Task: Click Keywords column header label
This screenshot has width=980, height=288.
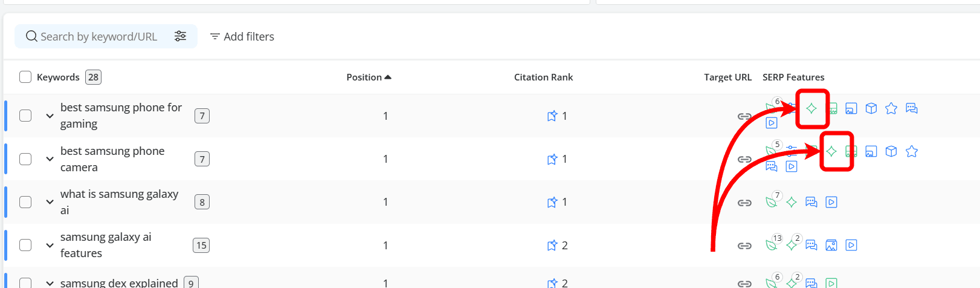Action: (x=58, y=77)
